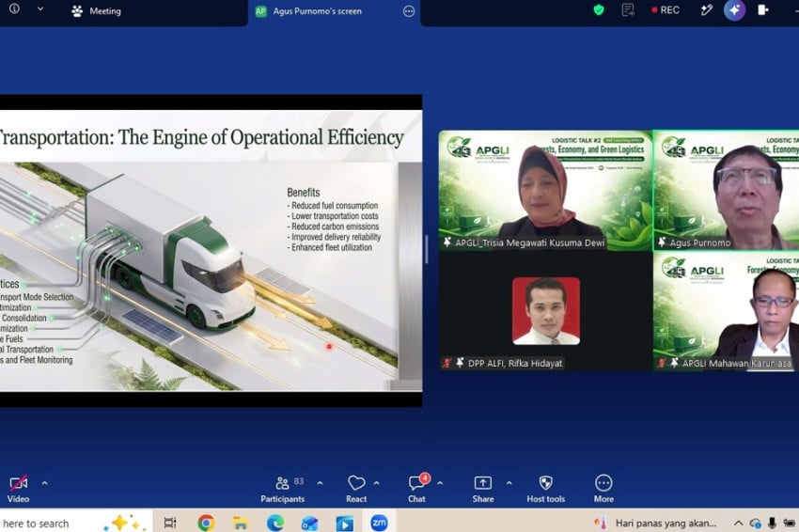Open the AI Companion sparkle icon
Image resolution: width=799 pixels, height=532 pixels.
tap(734, 10)
